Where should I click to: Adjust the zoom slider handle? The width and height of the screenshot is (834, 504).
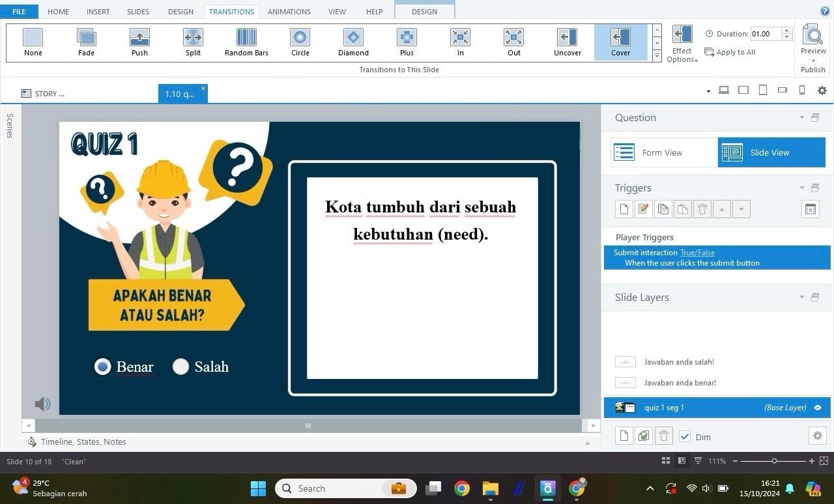pyautogui.click(x=774, y=461)
